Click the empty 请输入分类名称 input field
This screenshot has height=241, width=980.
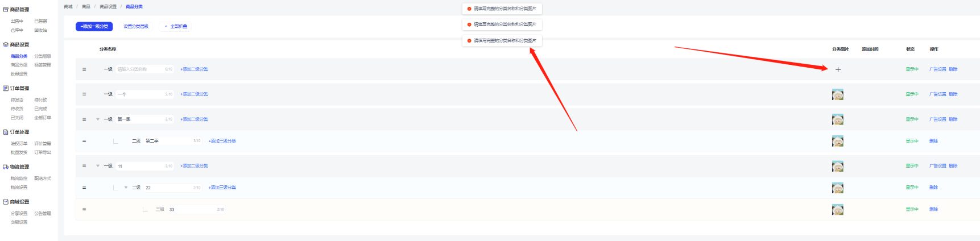pyautogui.click(x=139, y=69)
